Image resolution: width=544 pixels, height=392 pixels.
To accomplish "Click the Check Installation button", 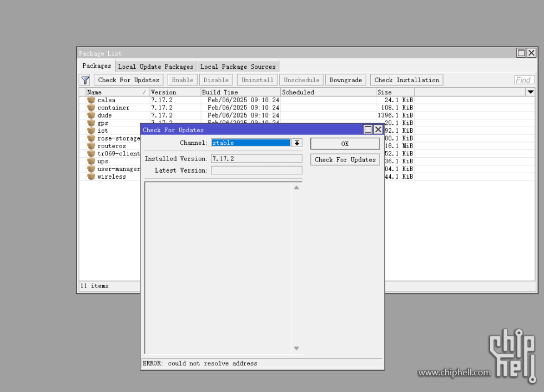I will [406, 80].
